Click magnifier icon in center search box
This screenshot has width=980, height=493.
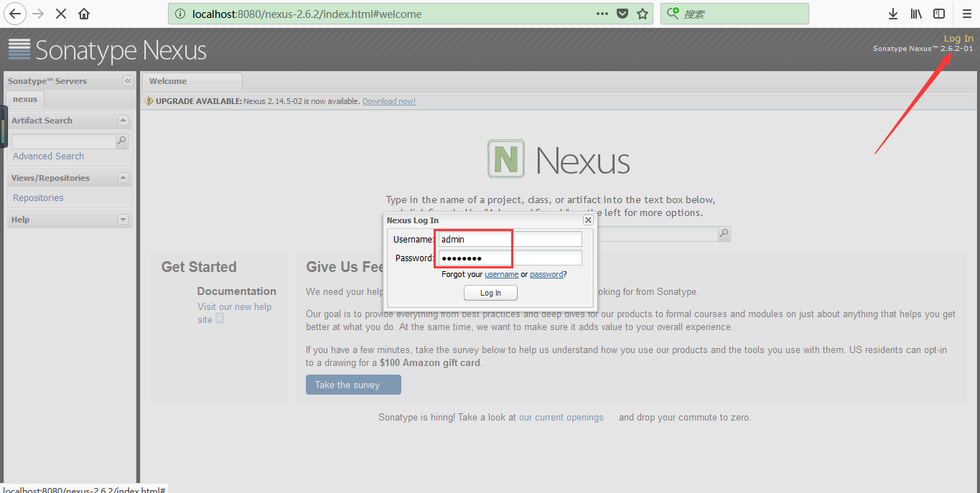click(724, 233)
